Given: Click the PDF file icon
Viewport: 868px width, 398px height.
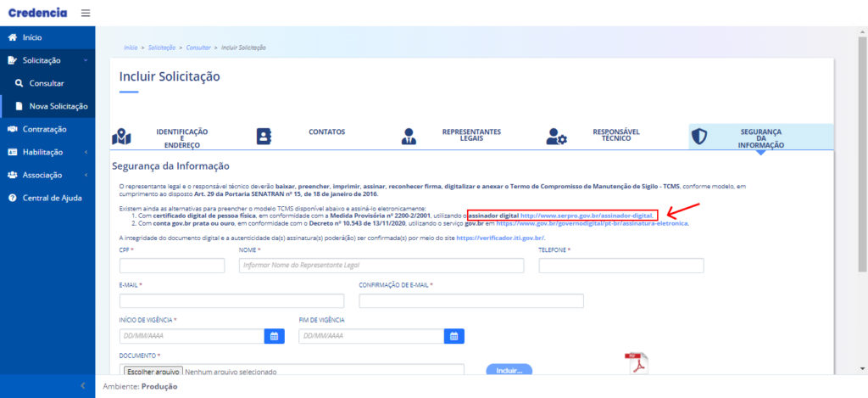Looking at the screenshot, I should click(636, 364).
